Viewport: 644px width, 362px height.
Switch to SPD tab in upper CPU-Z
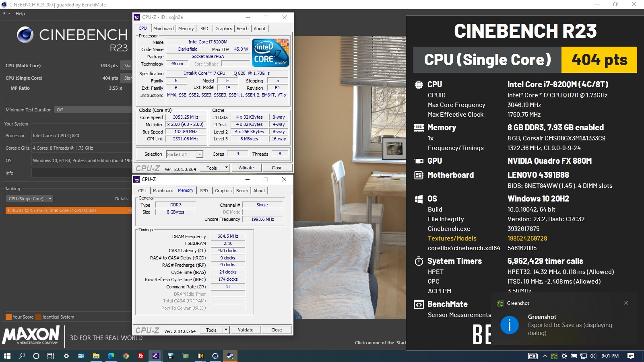(x=204, y=29)
